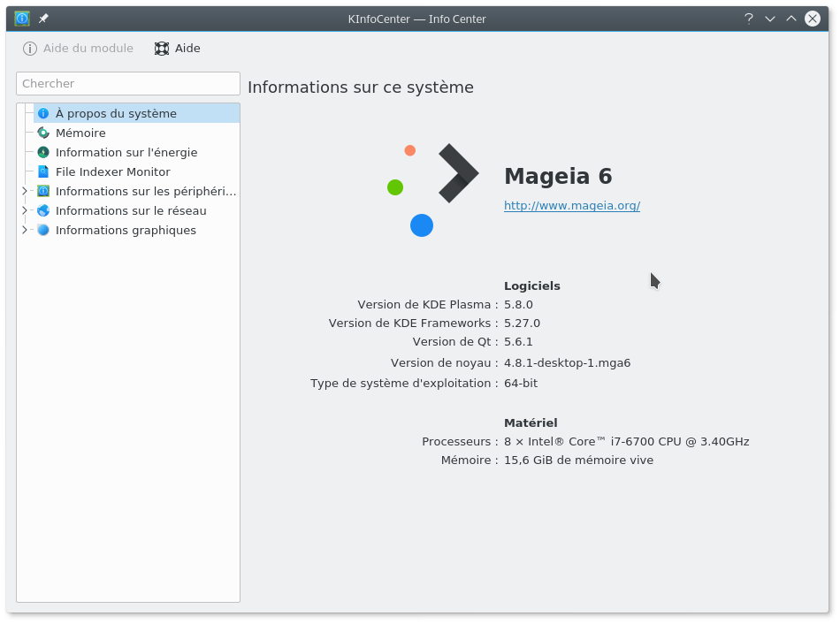
Task: Open the Aide help menu
Action: click(178, 49)
